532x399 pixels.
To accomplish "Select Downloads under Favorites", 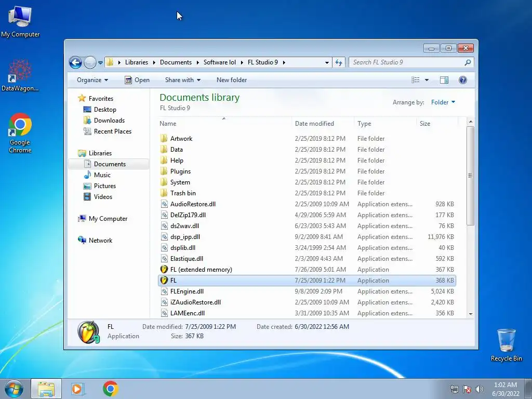I will click(109, 121).
